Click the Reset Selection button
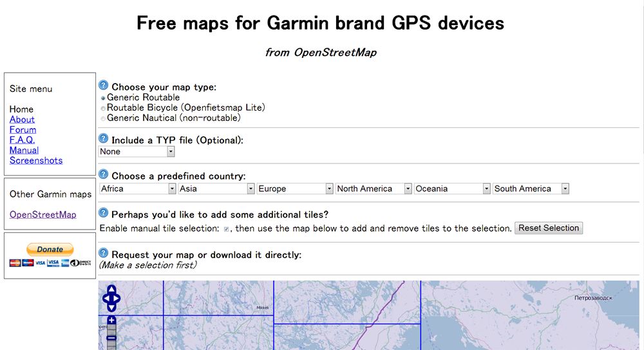The image size is (644, 350). [x=549, y=228]
